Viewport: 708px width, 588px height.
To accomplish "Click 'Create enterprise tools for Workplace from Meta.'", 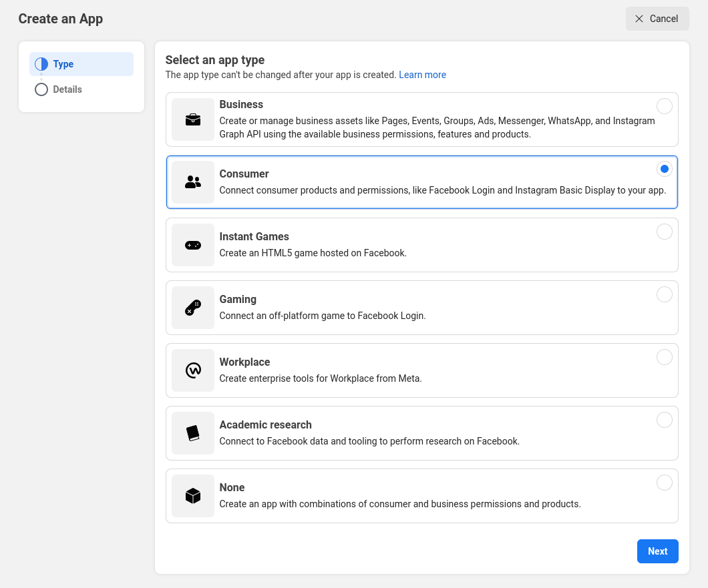I will pyautogui.click(x=321, y=378).
